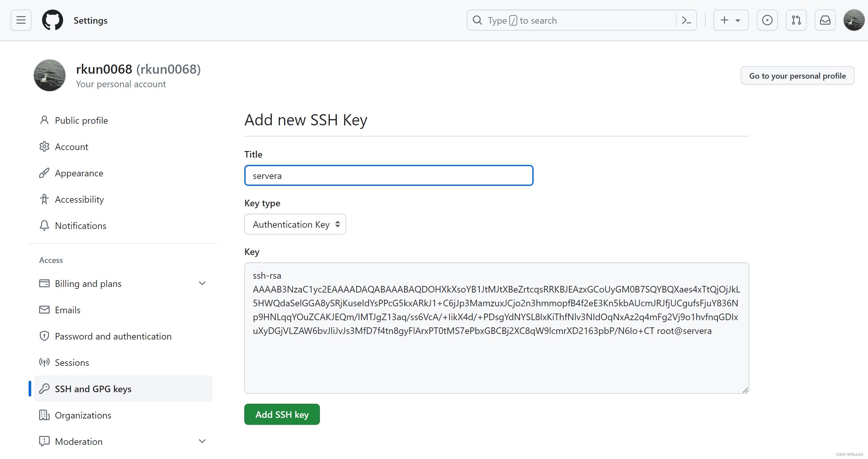The width and height of the screenshot is (868, 459).
Task: Click the Key text area field
Action: click(x=496, y=327)
